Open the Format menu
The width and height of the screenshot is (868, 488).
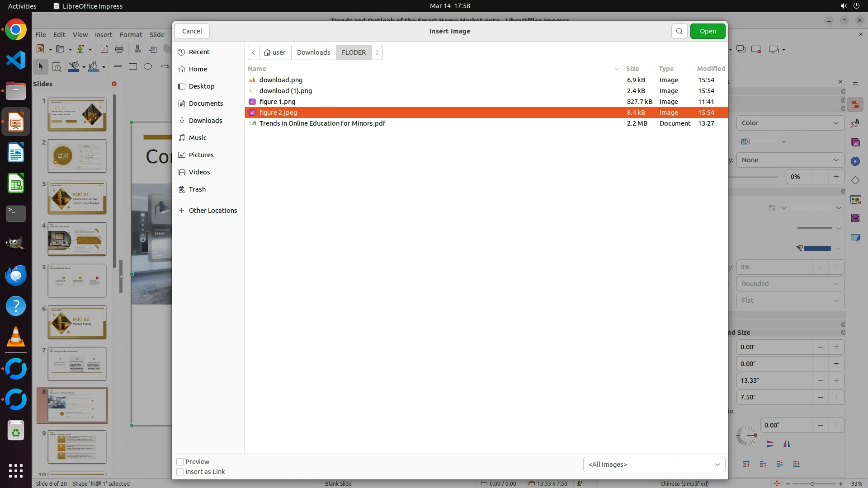[x=131, y=35]
